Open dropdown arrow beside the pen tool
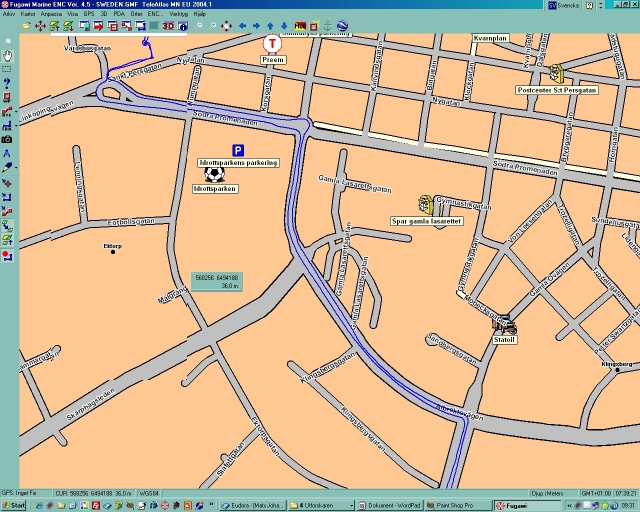 16,167
